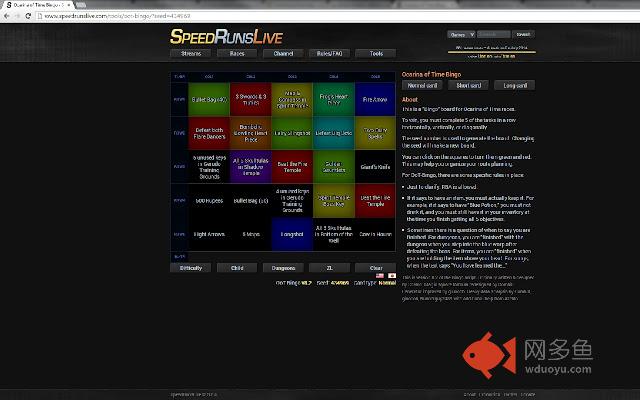Screen dimensions: 640x400
Task: Toggle the 'Fire Arrow' bingo square
Action: coord(375,100)
